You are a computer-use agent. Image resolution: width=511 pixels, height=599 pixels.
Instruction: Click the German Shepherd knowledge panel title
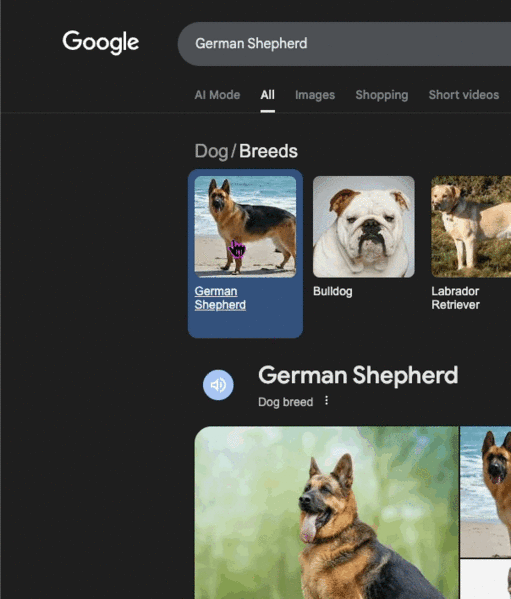pos(358,375)
